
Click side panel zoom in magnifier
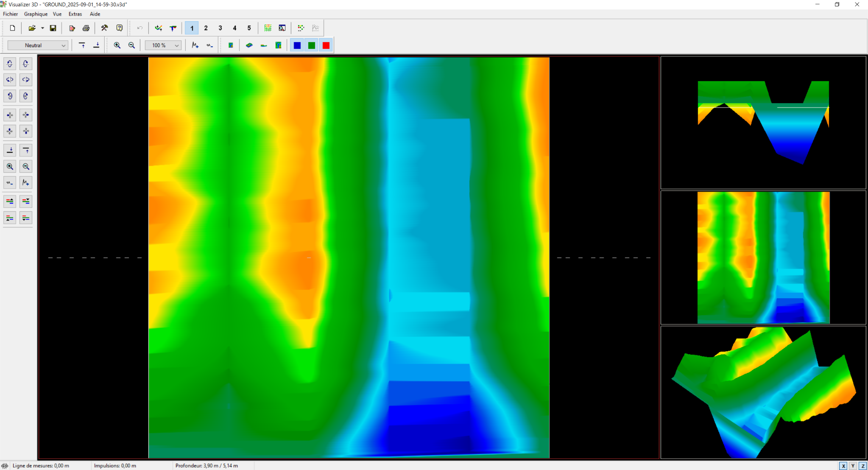(10, 167)
